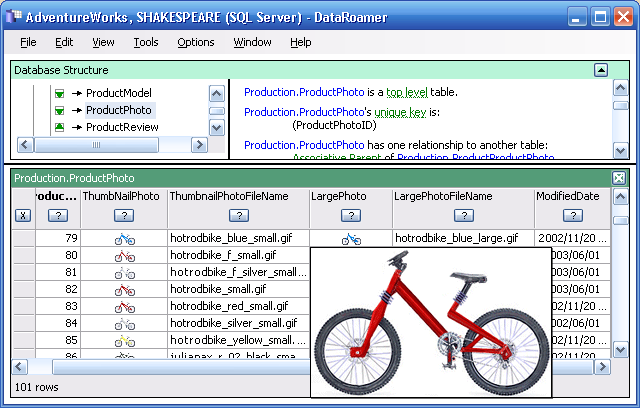This screenshot has width=640, height=408.
Task: Click the X clear-filter button in table header
Action: coord(23,215)
